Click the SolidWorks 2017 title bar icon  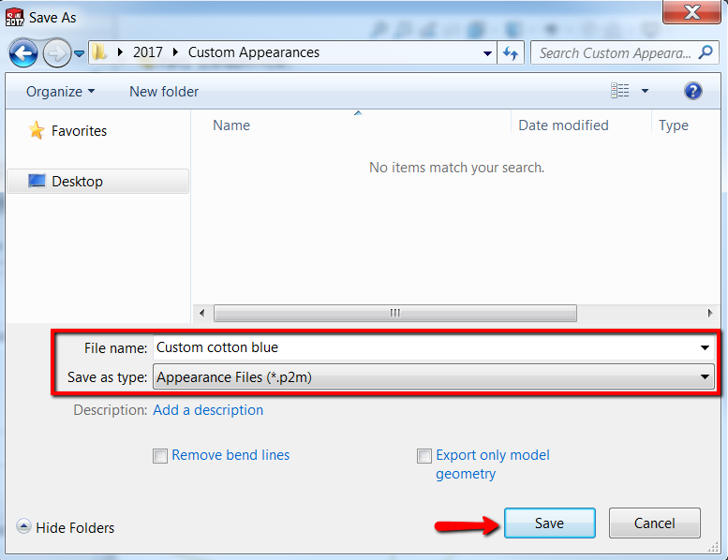coord(14,17)
